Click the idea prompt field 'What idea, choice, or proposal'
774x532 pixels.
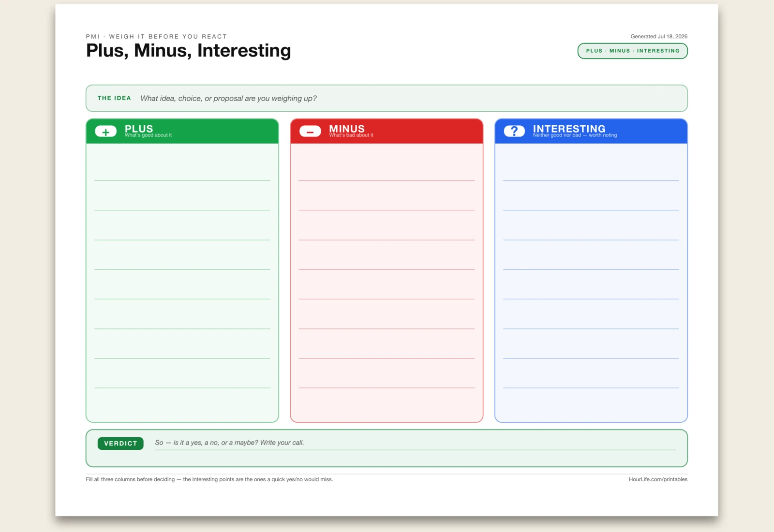pos(228,98)
